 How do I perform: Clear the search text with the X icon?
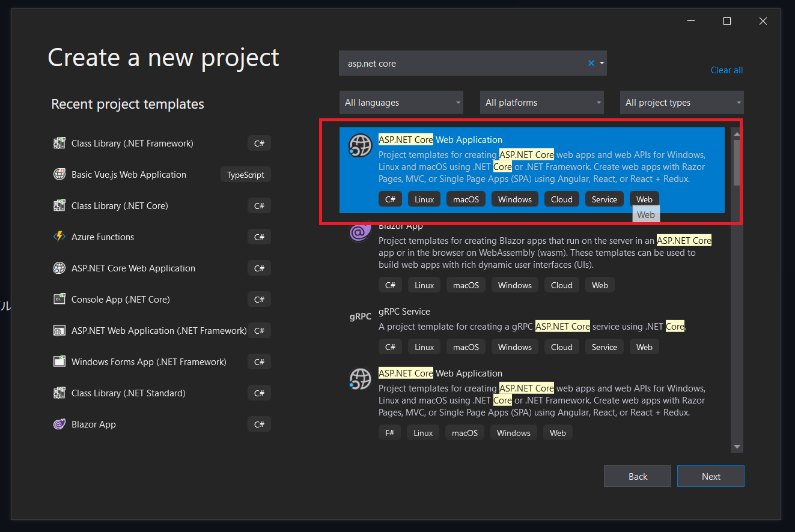pos(591,63)
